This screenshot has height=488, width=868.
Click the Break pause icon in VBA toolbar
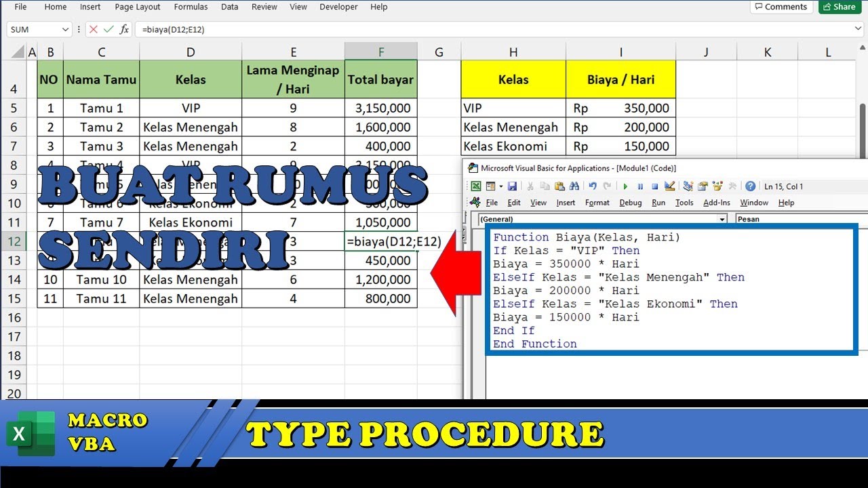click(x=640, y=186)
